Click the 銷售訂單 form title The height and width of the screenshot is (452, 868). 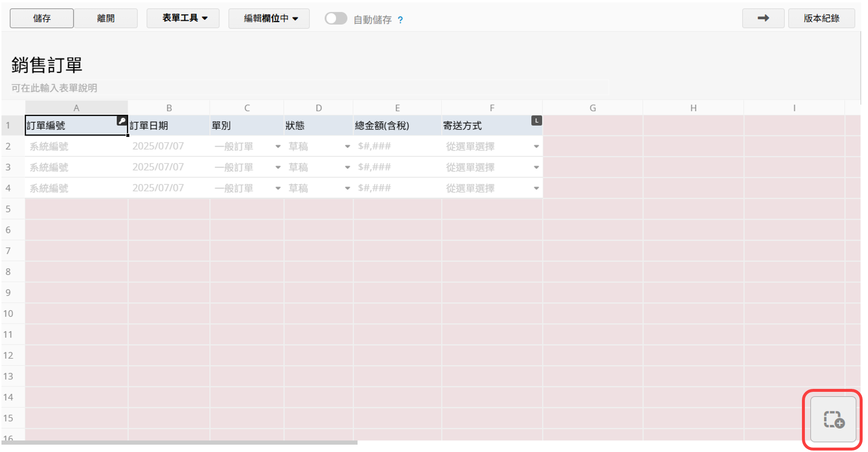pos(47,65)
